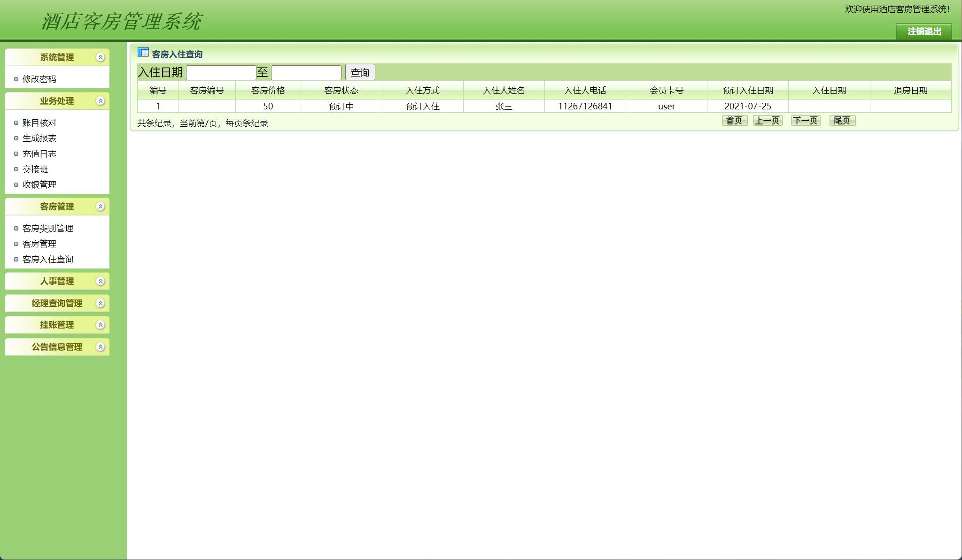Viewport: 962px width, 560px height.
Task: Click the grid icon beside 客房入住查询 header
Action: coord(142,53)
